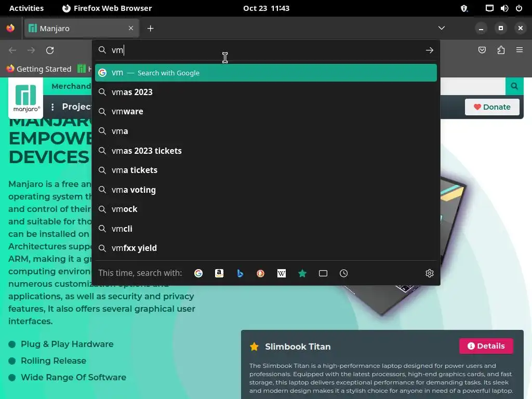Viewport: 532px width, 399px height.
Task: Click the Manjaro site search magnifier button
Action: click(x=514, y=86)
